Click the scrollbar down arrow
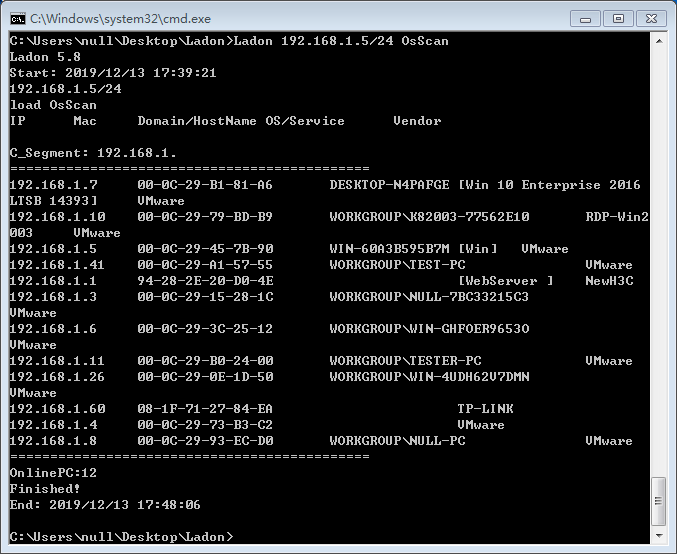Screen dimensions: 677x554 (x=659, y=536)
